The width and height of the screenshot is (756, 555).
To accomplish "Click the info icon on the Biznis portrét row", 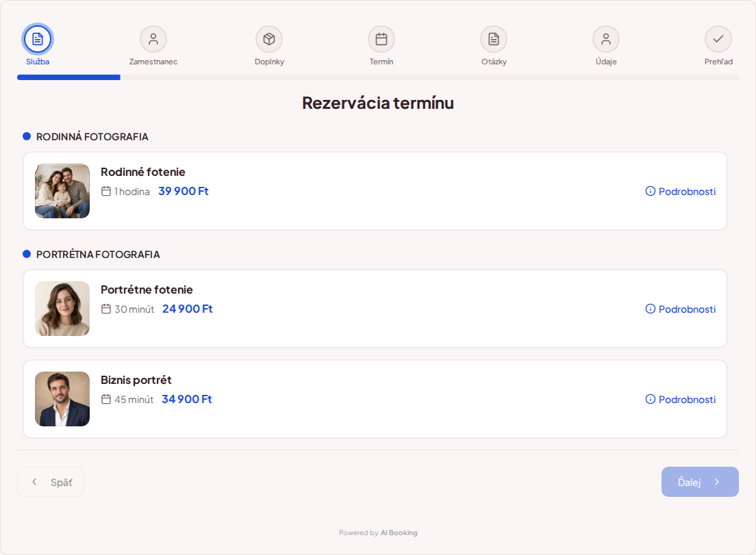I will click(651, 400).
